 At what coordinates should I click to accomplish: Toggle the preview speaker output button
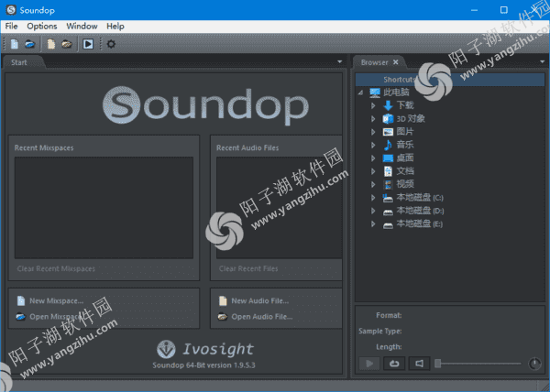coord(419,364)
